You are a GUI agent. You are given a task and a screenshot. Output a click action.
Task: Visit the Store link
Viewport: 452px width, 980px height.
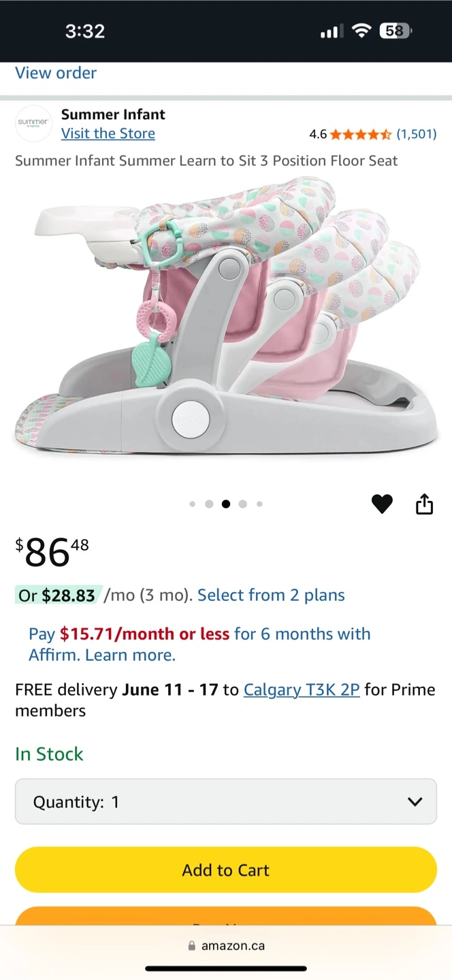(108, 133)
